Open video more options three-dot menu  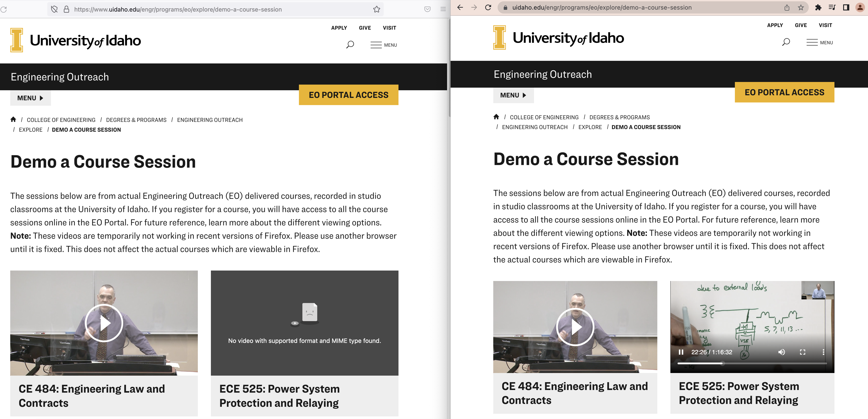click(823, 352)
